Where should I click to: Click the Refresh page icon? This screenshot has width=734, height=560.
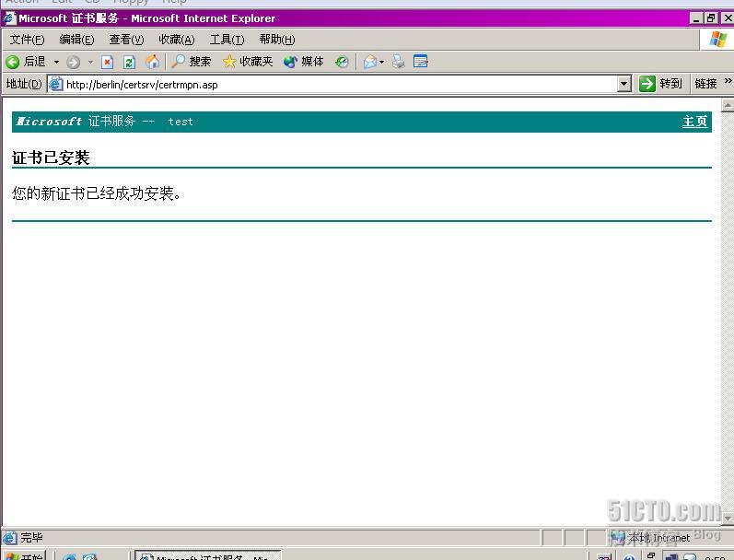pyautogui.click(x=129, y=62)
